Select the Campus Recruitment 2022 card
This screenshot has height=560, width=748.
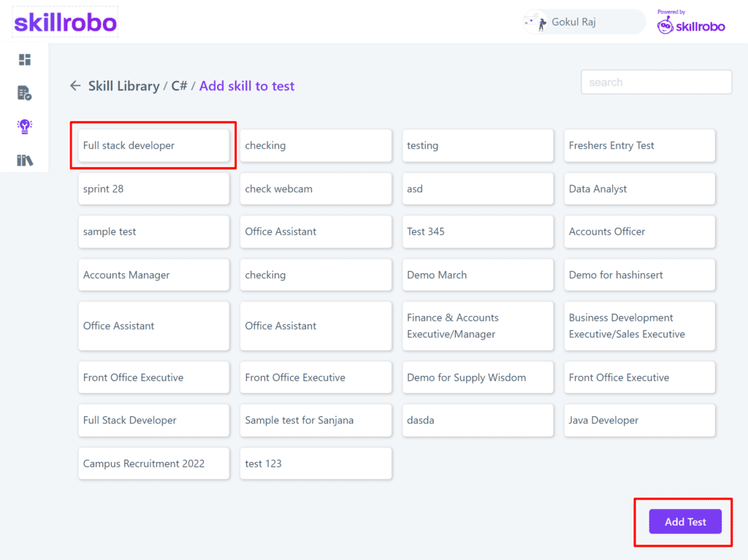(153, 464)
